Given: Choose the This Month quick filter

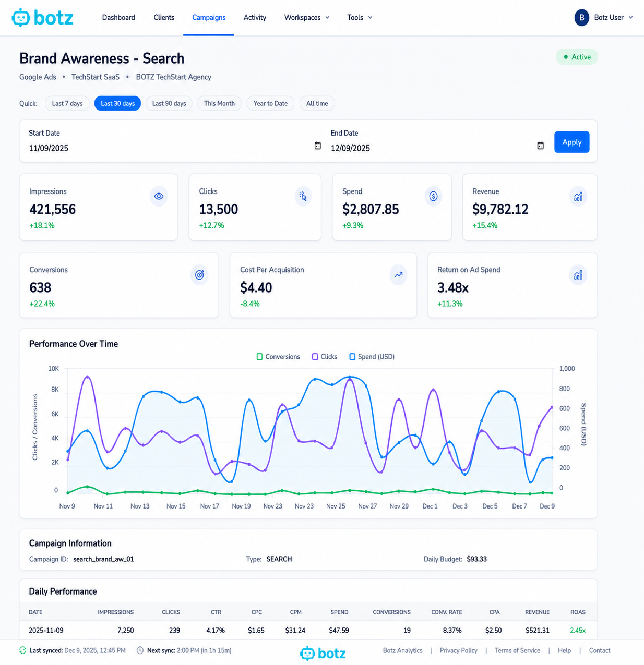Looking at the screenshot, I should tap(219, 103).
